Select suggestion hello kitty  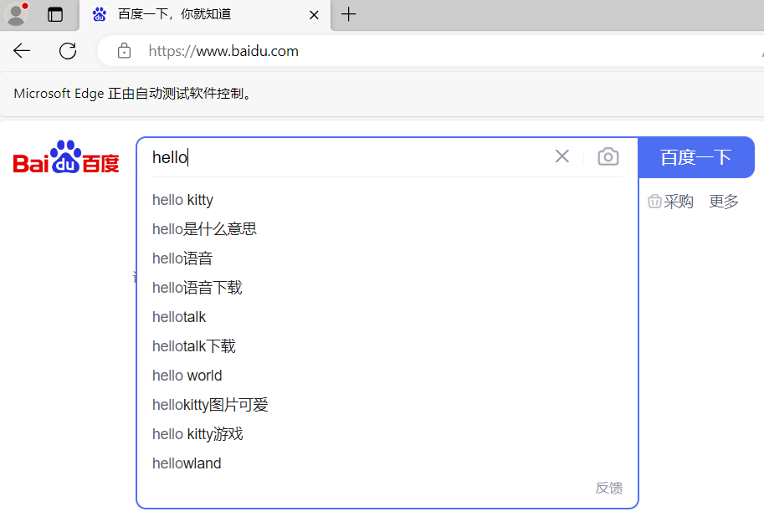[x=387, y=200]
